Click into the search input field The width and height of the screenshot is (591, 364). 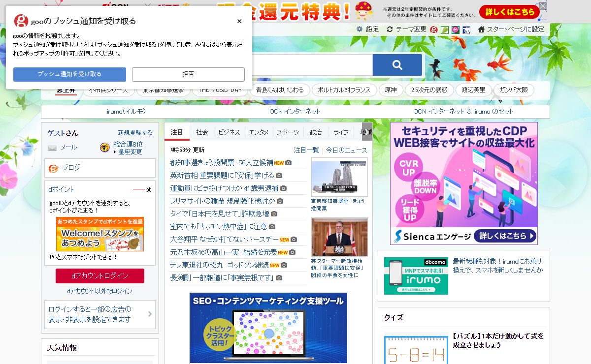pos(312,65)
